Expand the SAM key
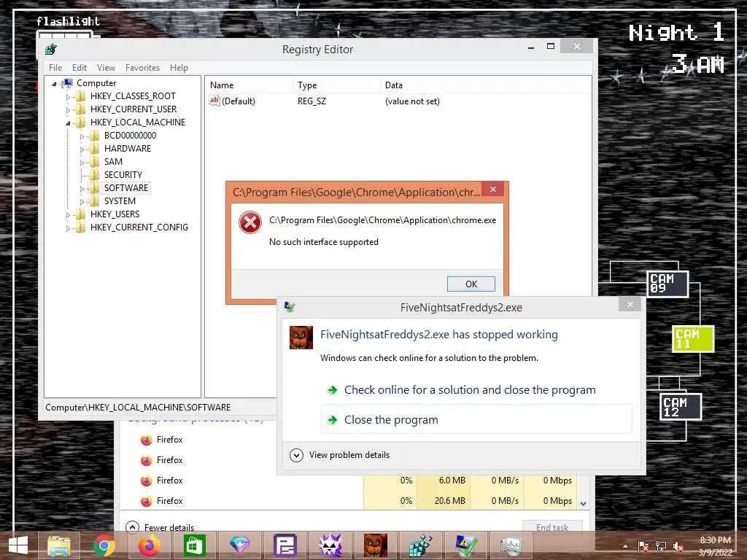 coord(82,163)
